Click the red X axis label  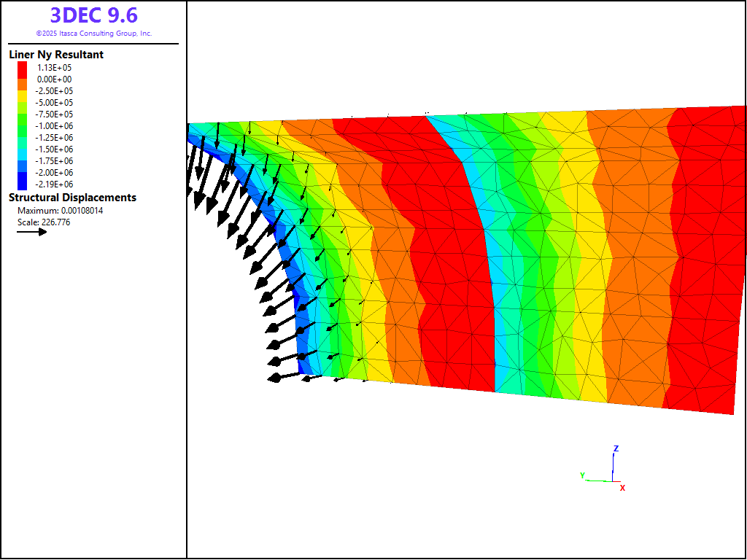coord(622,488)
